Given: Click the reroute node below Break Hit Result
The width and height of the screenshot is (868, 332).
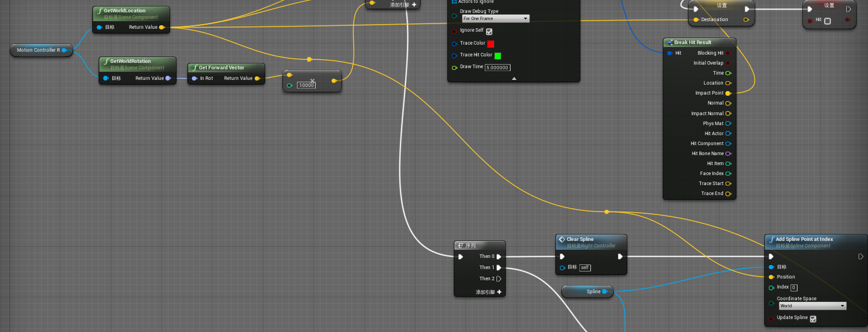Looking at the screenshot, I should (607, 212).
